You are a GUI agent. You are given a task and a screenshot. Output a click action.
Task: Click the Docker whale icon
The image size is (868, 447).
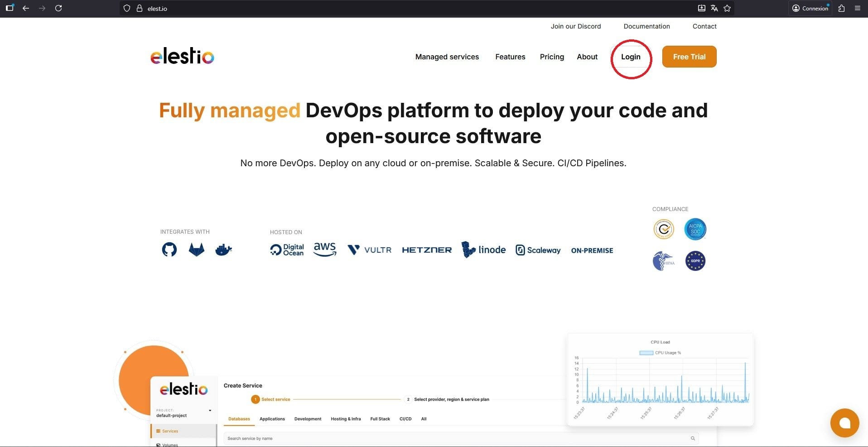[223, 250]
